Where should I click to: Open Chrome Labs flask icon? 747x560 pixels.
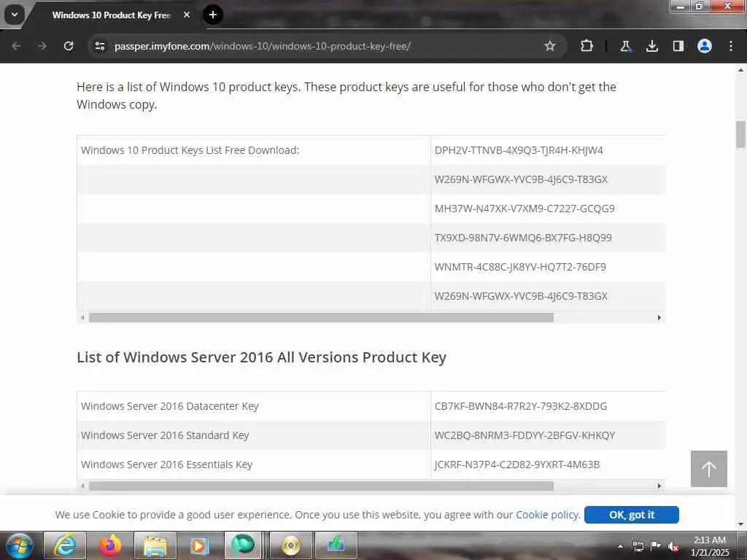625,46
